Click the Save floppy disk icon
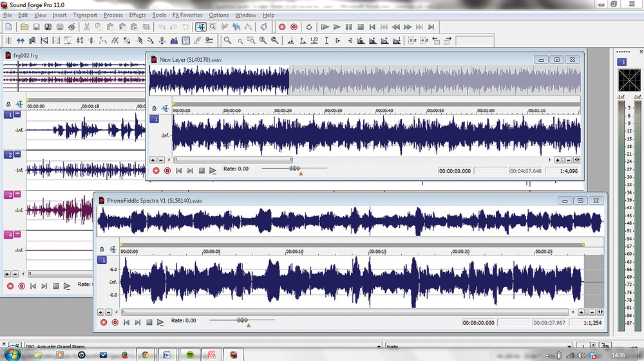 [36, 27]
